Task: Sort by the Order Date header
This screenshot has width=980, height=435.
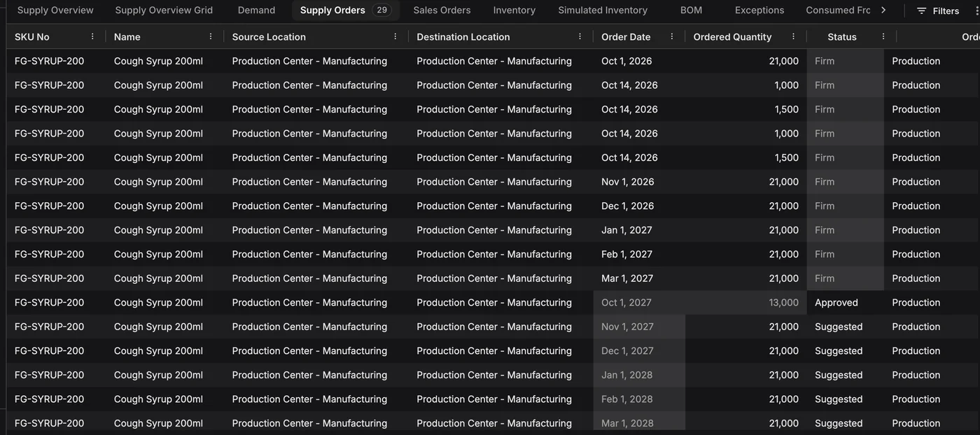Action: (x=626, y=36)
